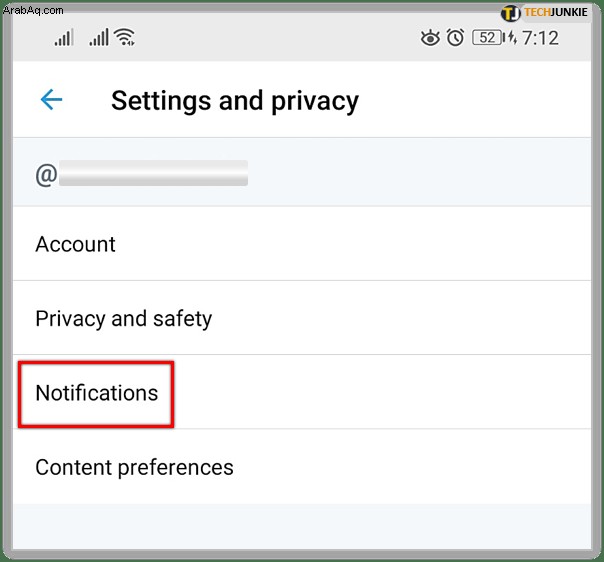This screenshot has height=562, width=604.
Task: Tap the blue back arrow
Action: pos(51,100)
